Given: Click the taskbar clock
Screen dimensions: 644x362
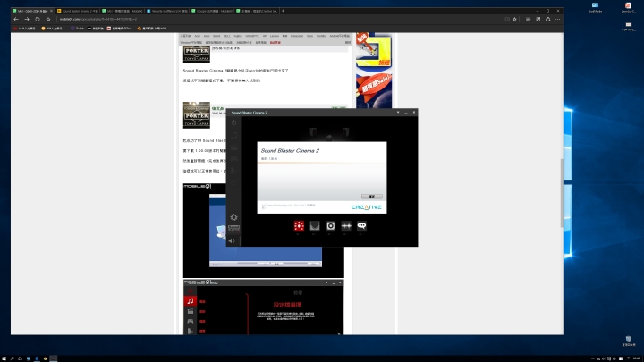Looking at the screenshot, I should [x=634, y=358].
